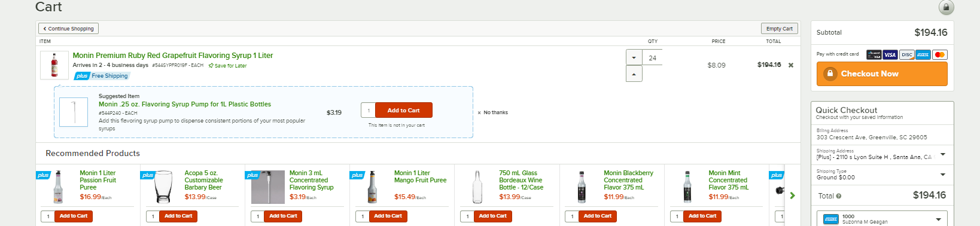Screen dimensions: 980x226
Task: Click the green next arrow for recommended products
Action: coord(792,196)
